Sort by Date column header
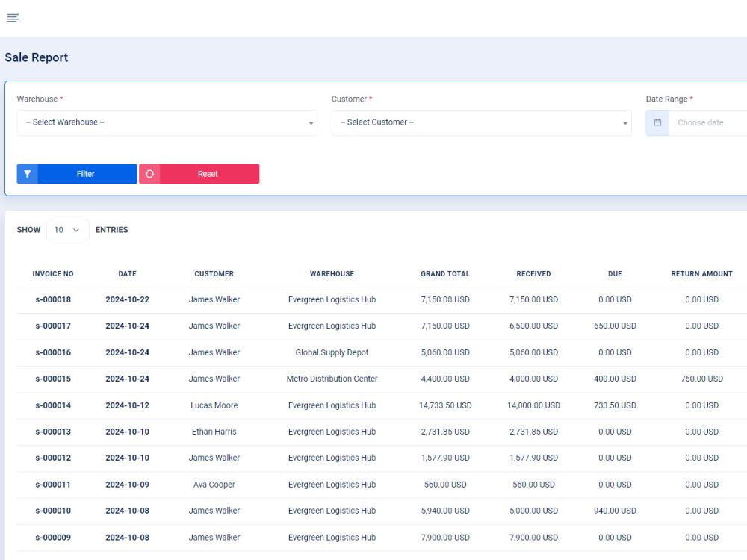747x560 pixels. click(x=127, y=274)
